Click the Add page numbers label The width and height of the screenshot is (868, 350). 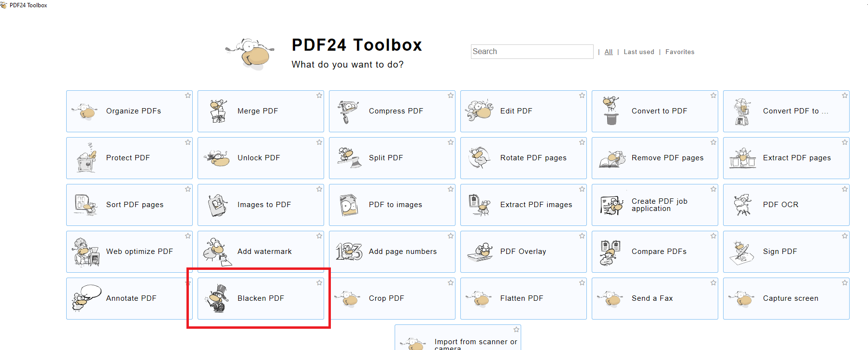[403, 252]
